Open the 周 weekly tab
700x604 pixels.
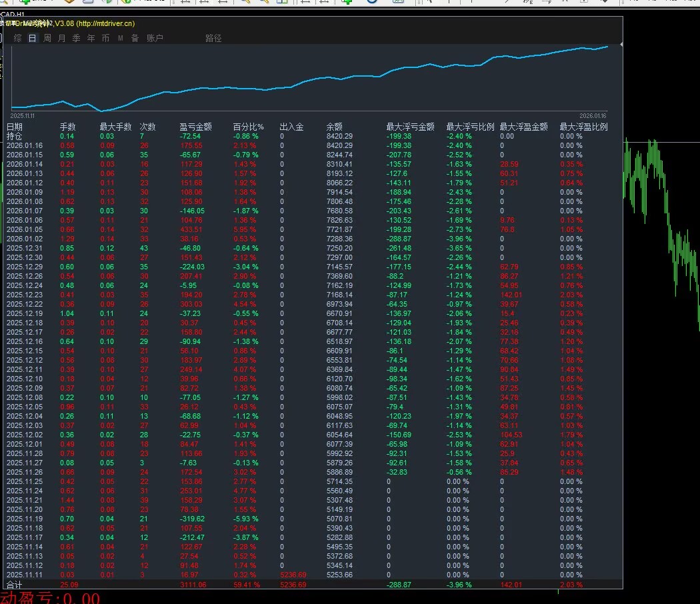click(47, 38)
